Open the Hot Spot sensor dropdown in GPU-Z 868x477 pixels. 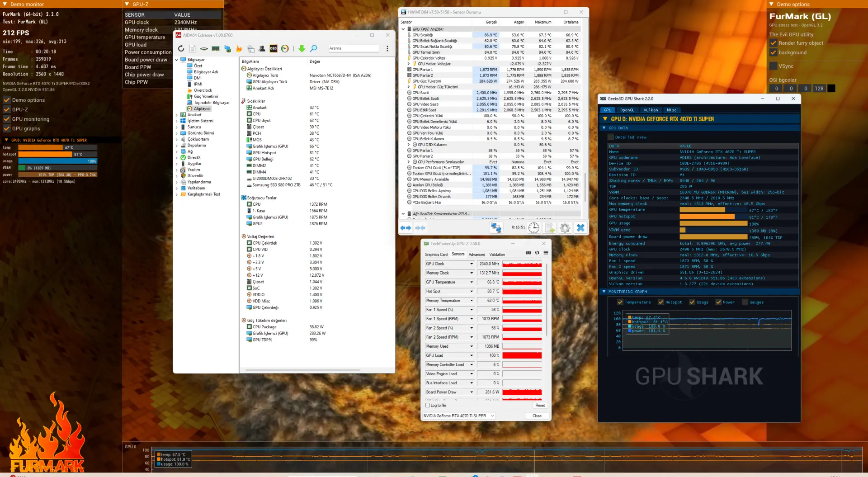pos(472,291)
